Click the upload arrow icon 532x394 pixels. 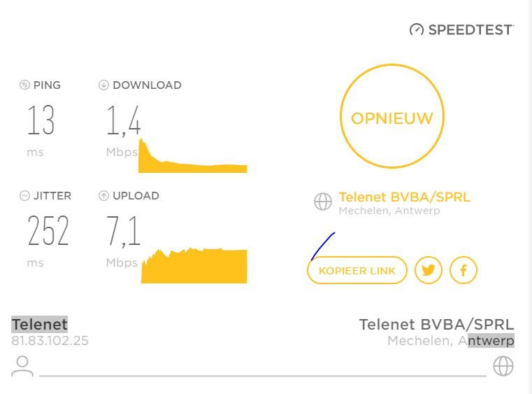point(104,196)
